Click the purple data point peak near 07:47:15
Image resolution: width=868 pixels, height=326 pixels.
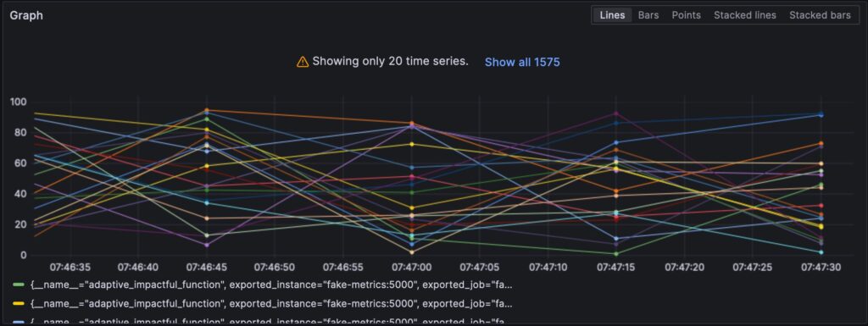(x=616, y=113)
